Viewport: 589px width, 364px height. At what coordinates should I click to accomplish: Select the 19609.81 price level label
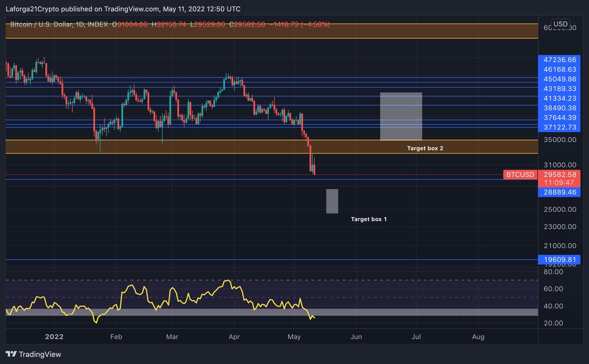click(560, 260)
